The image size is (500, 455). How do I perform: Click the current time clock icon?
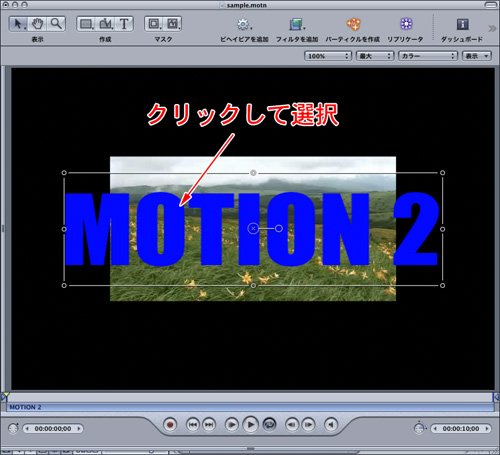pyautogui.click(x=13, y=428)
